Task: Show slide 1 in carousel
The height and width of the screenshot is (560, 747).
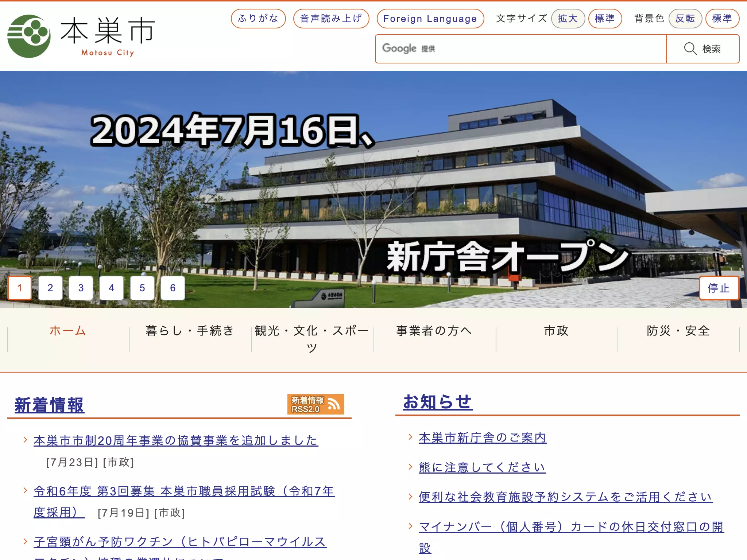Action: (20, 288)
